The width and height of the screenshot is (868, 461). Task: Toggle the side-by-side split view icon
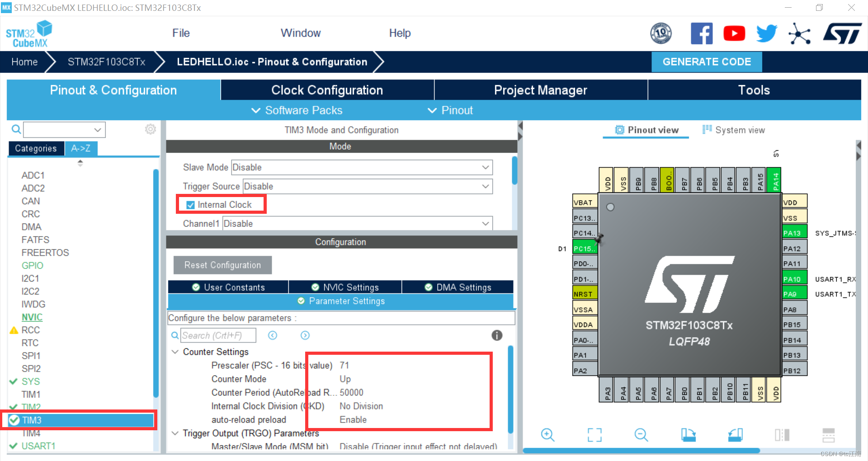point(782,435)
